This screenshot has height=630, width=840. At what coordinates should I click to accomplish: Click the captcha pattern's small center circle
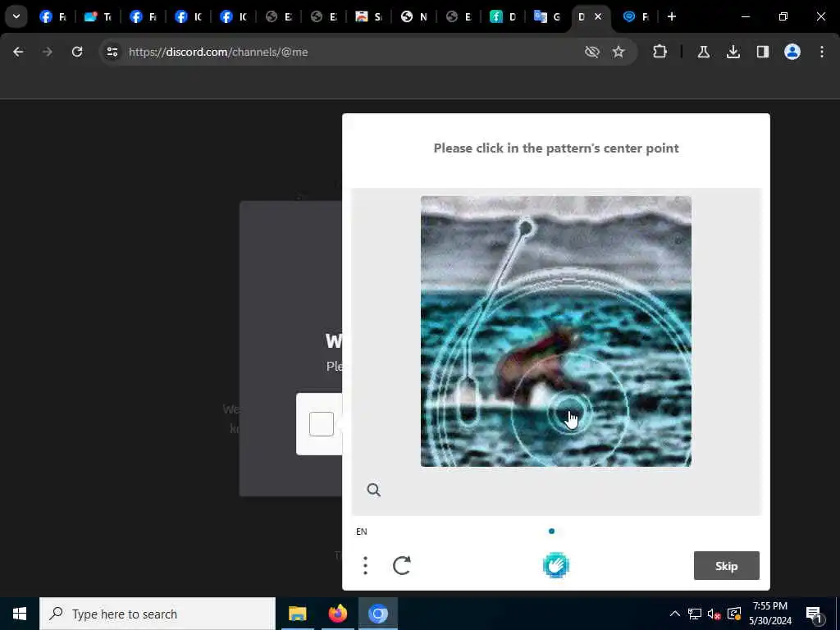(x=569, y=414)
